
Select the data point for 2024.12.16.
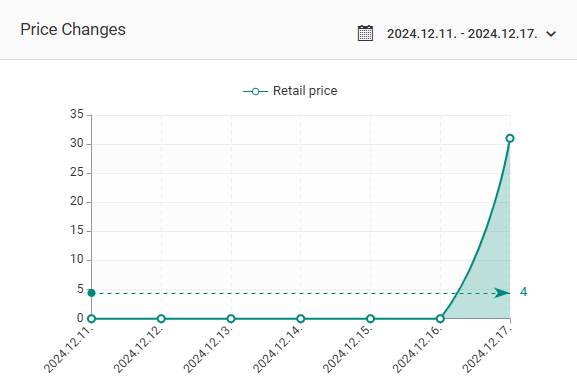click(x=440, y=319)
